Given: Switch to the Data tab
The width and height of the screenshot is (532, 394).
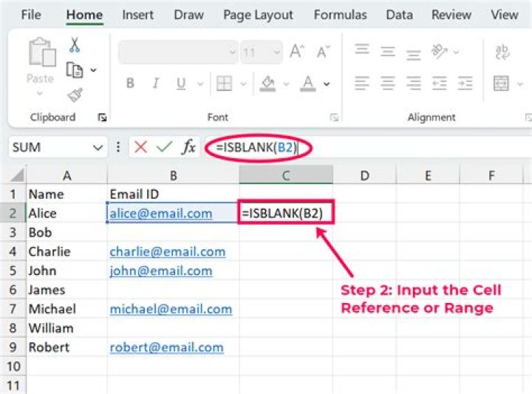Looking at the screenshot, I should [399, 15].
